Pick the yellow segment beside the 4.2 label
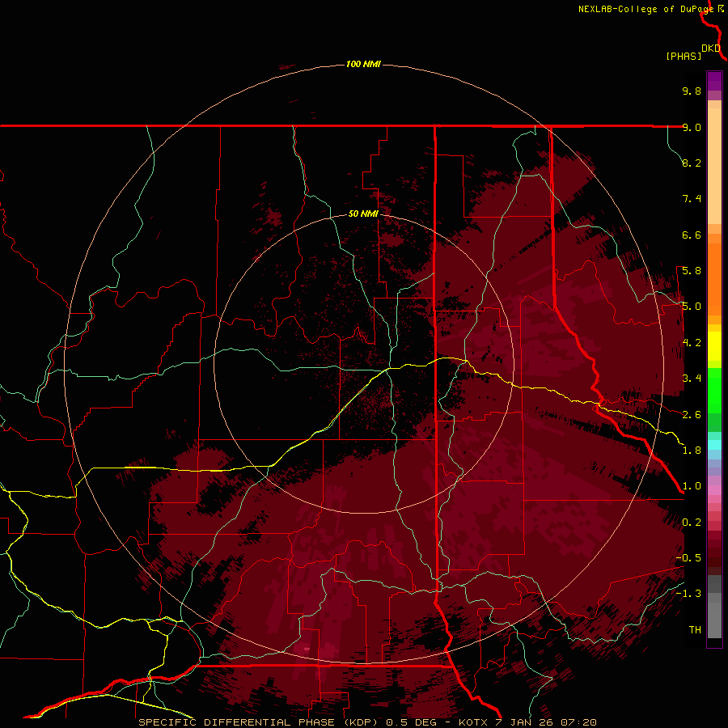Screen dimensions: 728x728 pyautogui.click(x=714, y=346)
